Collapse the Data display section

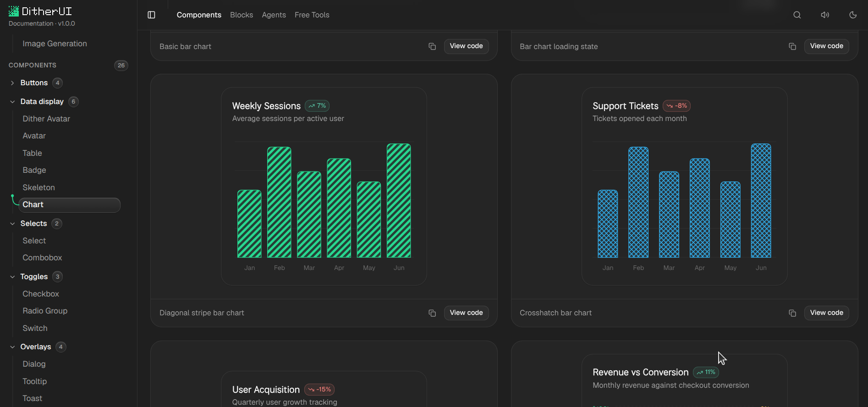pos(12,102)
